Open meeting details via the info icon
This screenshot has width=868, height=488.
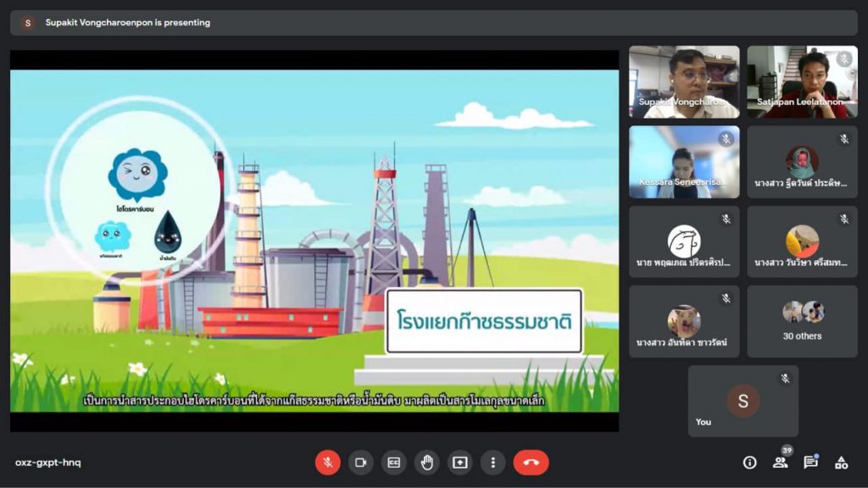tap(750, 463)
